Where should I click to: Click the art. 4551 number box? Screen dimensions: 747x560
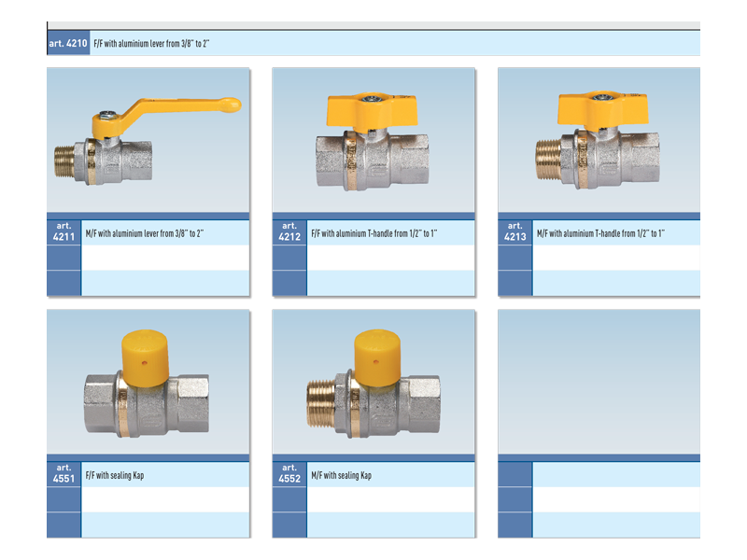click(x=63, y=474)
